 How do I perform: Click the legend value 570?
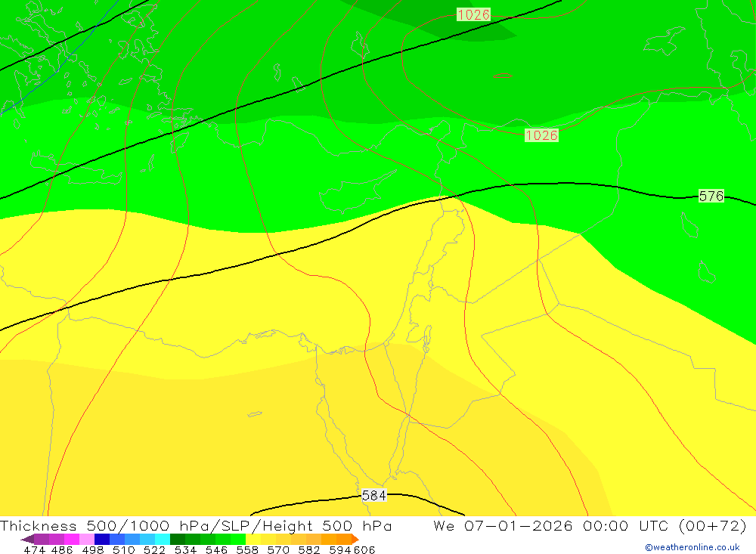[278, 550]
